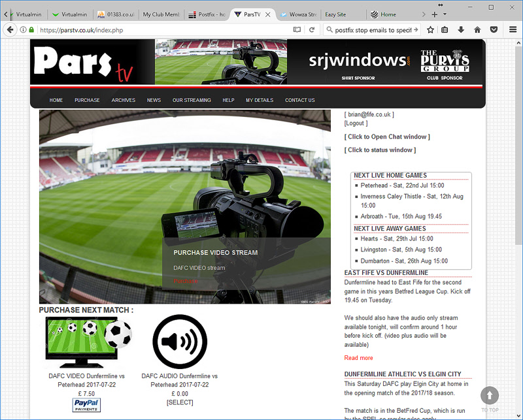523x420 pixels.
Task: Open MY DETAILS menu item
Action: click(x=260, y=100)
